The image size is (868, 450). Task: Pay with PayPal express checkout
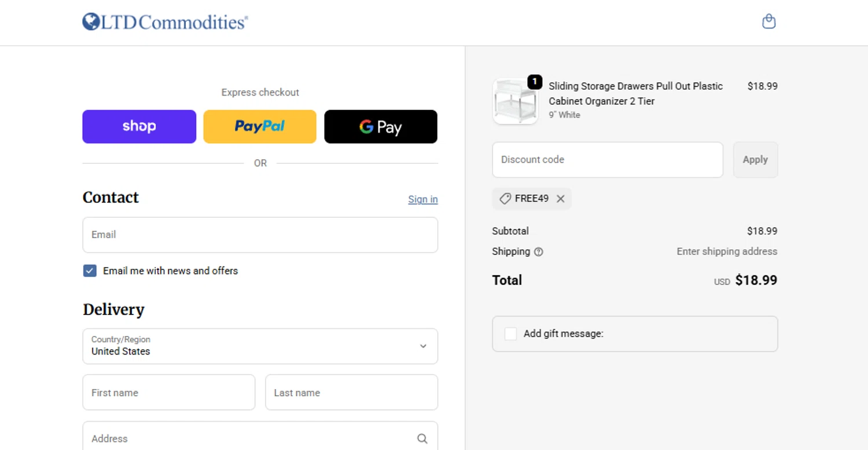coord(260,126)
